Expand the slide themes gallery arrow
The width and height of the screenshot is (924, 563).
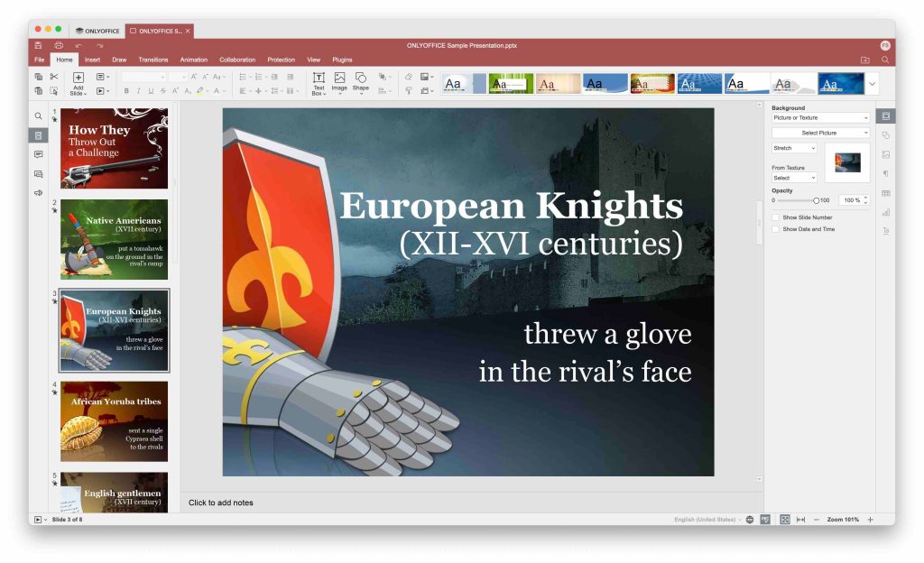pyautogui.click(x=872, y=84)
